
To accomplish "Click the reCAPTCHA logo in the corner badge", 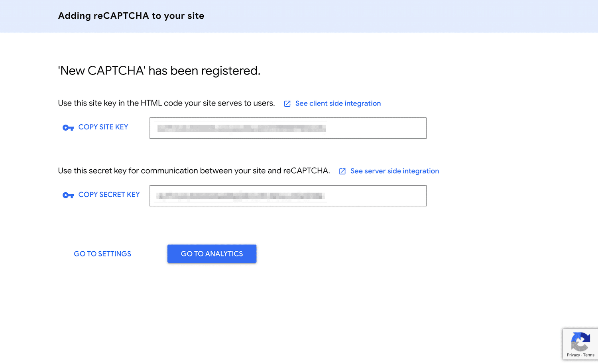I will pos(580,341).
